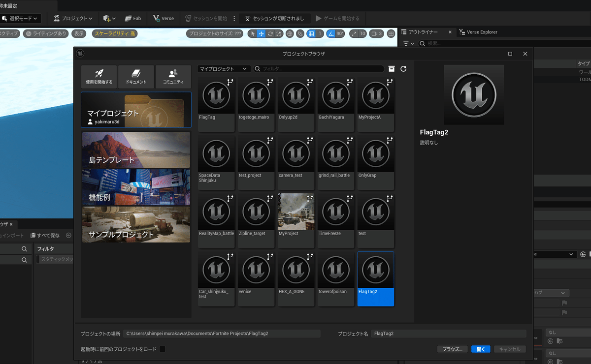Viewport: 591px width, 364px height.
Task: Click the Outliner search field
Action: pos(505,43)
